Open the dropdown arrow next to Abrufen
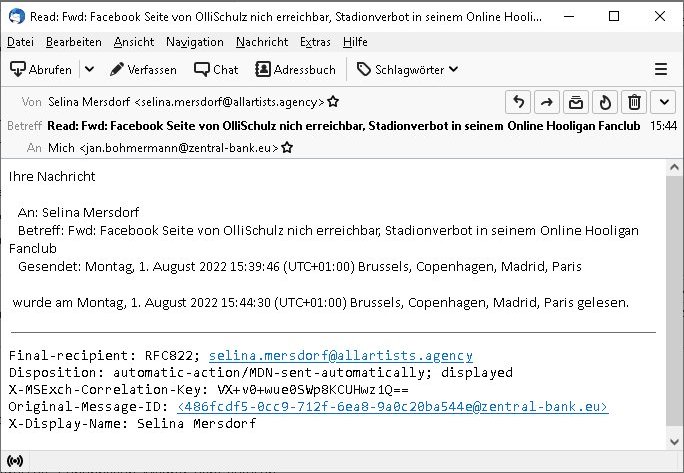 tap(89, 69)
